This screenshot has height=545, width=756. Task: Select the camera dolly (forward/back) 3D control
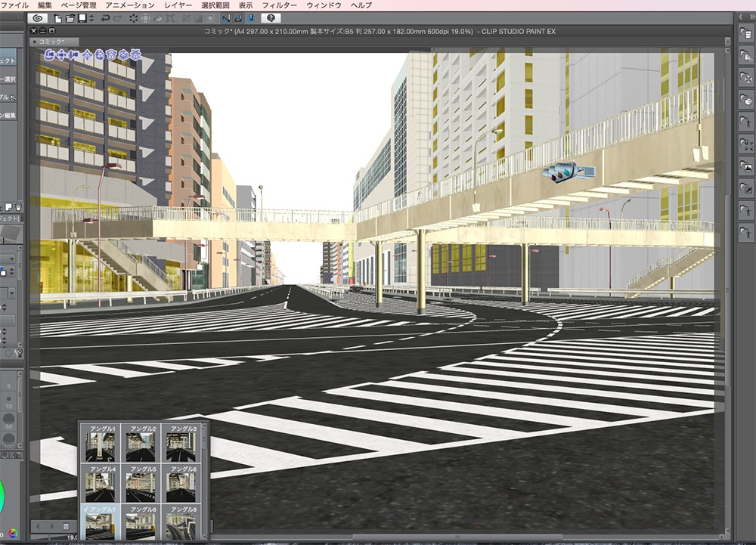73,55
